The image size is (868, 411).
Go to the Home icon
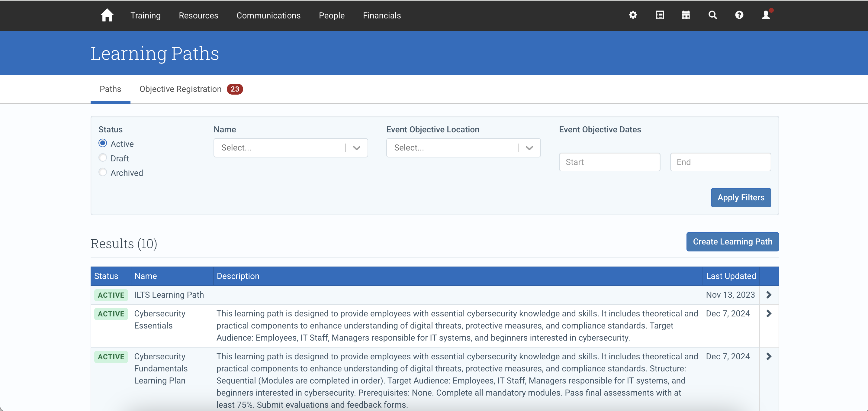[x=107, y=15]
